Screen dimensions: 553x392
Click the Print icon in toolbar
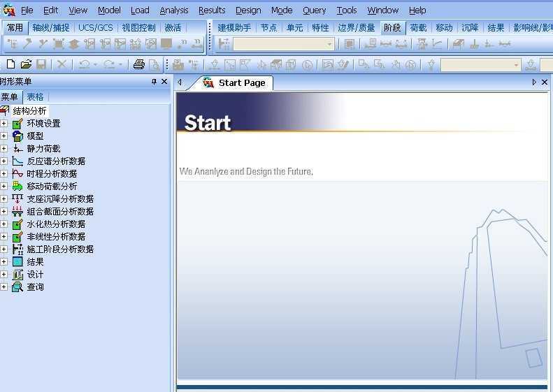[x=138, y=64]
